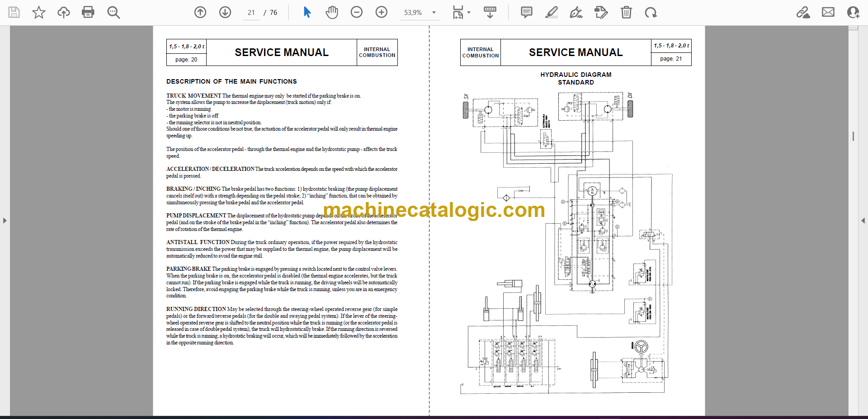Viewport: 868px width, 419px height.
Task: Click the Save file icon
Action: (14, 12)
